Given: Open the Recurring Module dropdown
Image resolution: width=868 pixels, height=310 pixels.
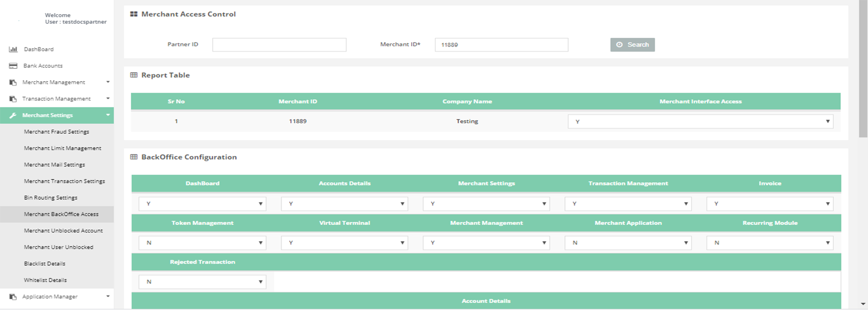Looking at the screenshot, I should [x=770, y=243].
